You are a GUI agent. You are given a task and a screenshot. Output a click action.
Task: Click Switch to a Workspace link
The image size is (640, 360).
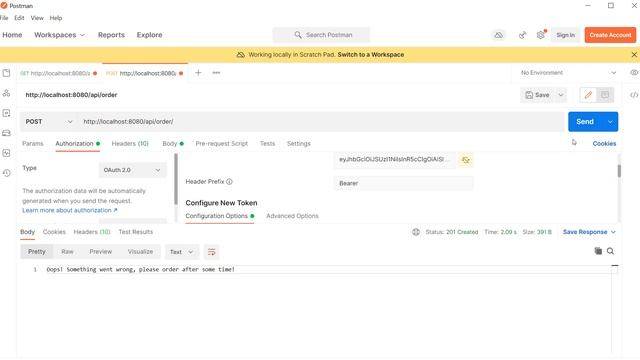click(x=371, y=54)
